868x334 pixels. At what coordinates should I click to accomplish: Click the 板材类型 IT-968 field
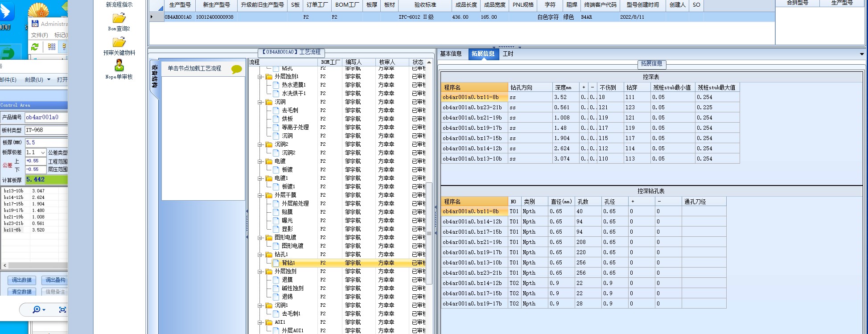46,130
